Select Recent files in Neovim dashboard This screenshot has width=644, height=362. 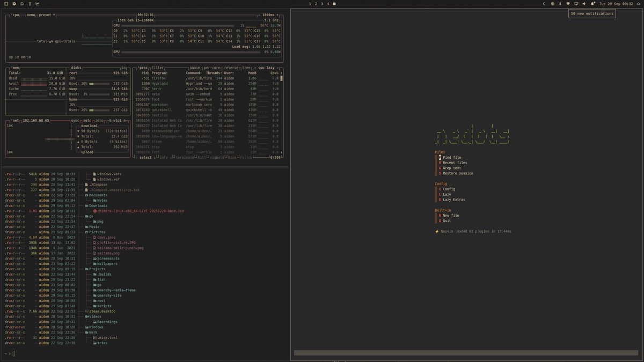(452, 162)
